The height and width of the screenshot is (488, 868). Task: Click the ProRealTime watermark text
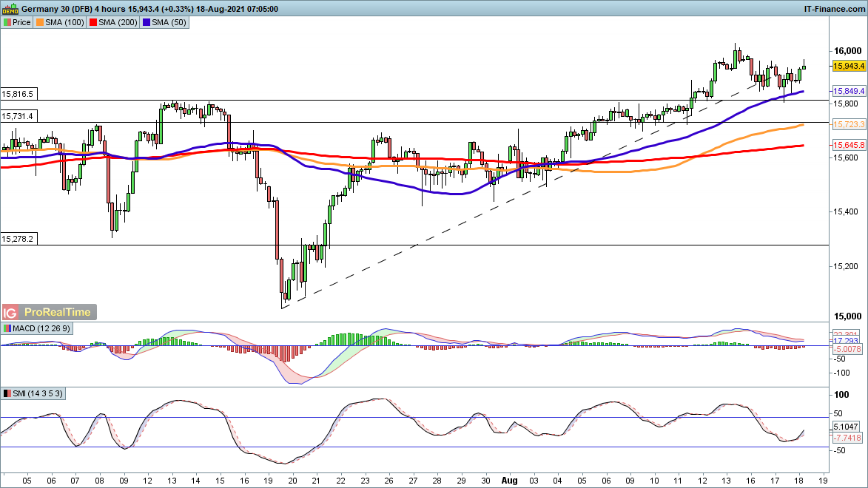pyautogui.click(x=58, y=312)
